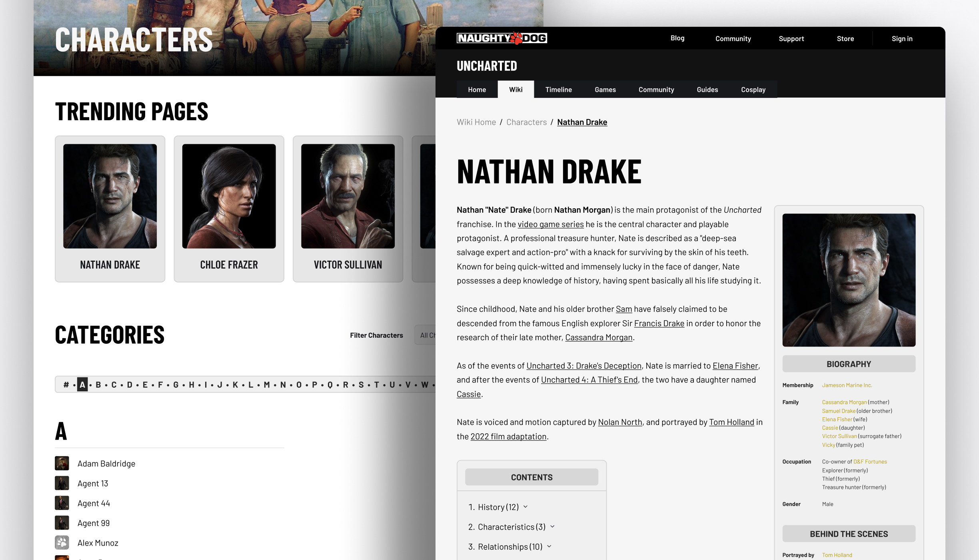
Task: Open the 2022 film adaptation link
Action: (x=508, y=436)
